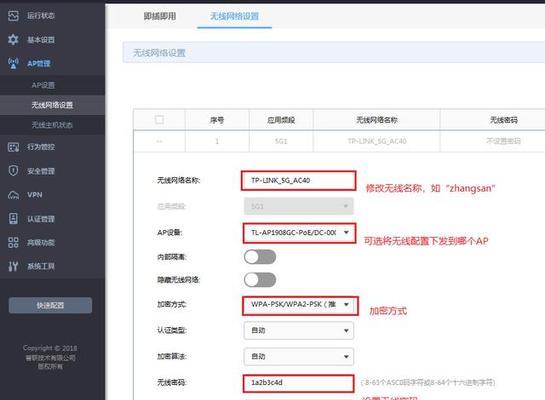Click the 运行状态 monitor icon in sidebar
Viewport: 545px width, 400px height.
point(13,16)
